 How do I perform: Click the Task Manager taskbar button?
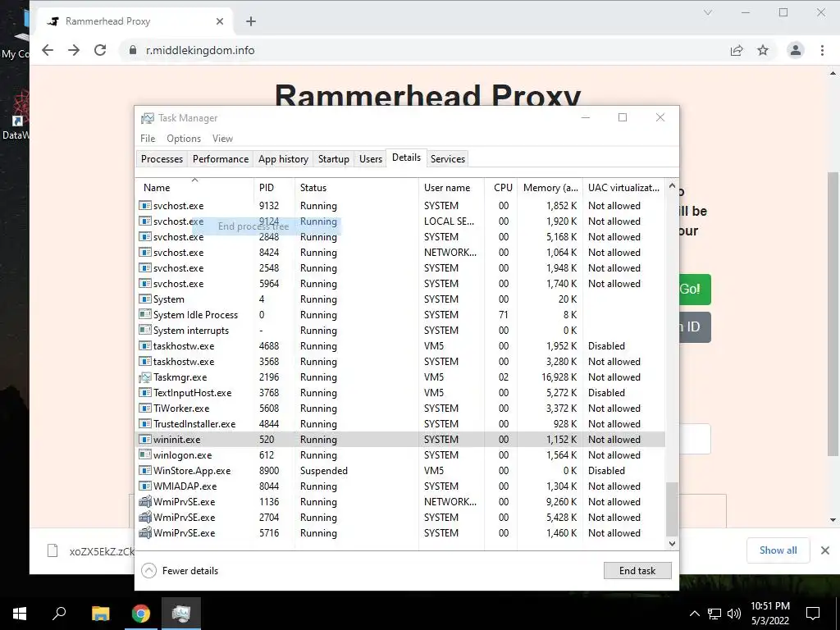pos(181,614)
